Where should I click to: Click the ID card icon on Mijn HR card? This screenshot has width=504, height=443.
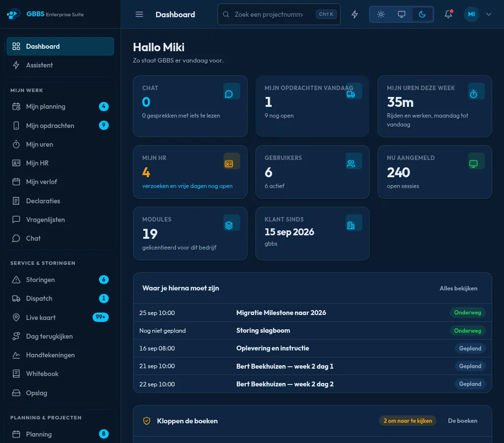coord(229,164)
